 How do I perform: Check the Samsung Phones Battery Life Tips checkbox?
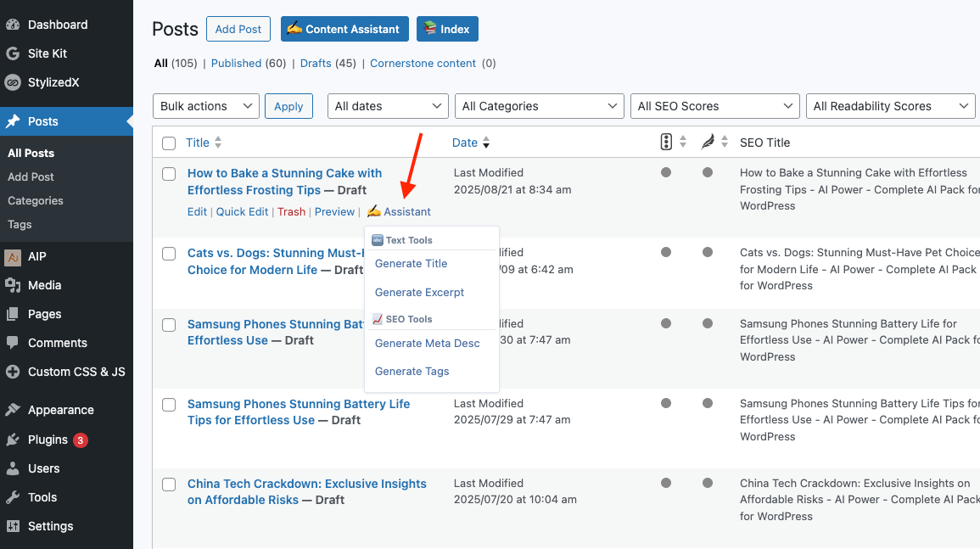coord(169,405)
